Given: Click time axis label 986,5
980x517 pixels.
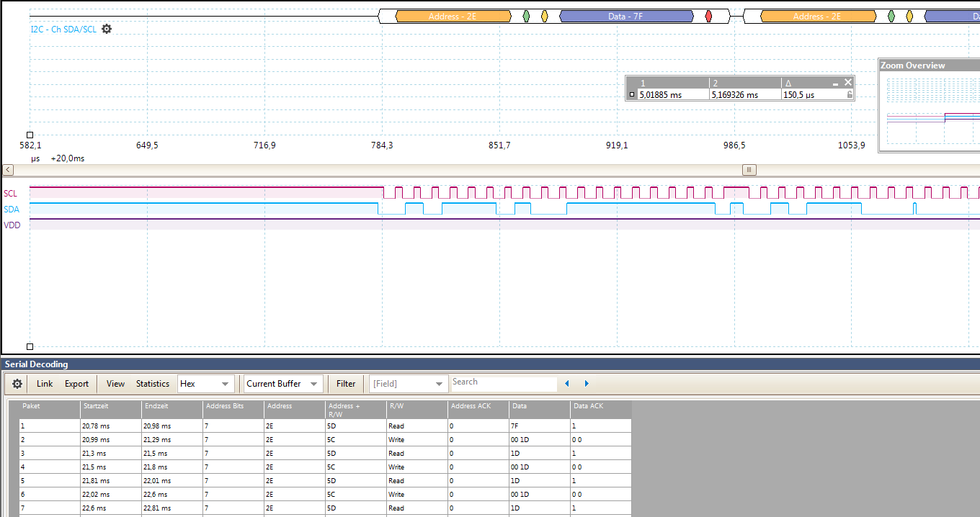Looking at the screenshot, I should [x=734, y=145].
